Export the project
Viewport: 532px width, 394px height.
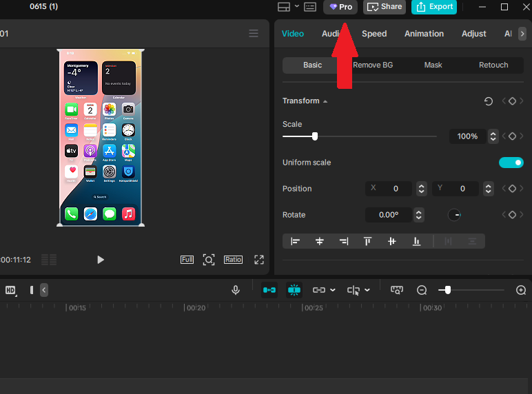tap(434, 7)
